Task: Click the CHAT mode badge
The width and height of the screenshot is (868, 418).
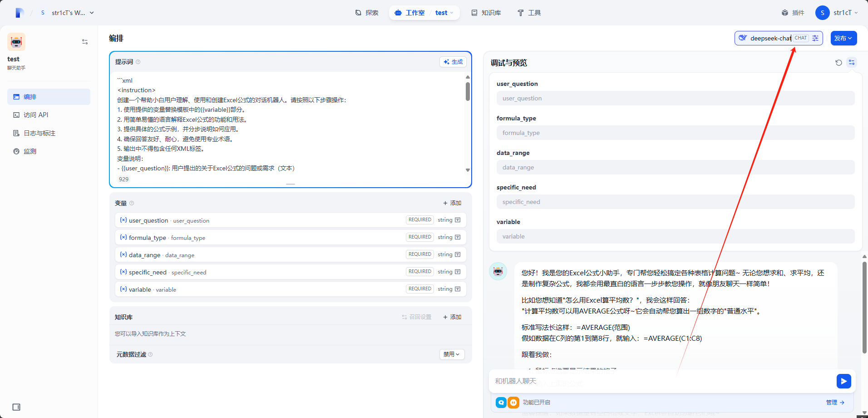Action: click(x=801, y=38)
